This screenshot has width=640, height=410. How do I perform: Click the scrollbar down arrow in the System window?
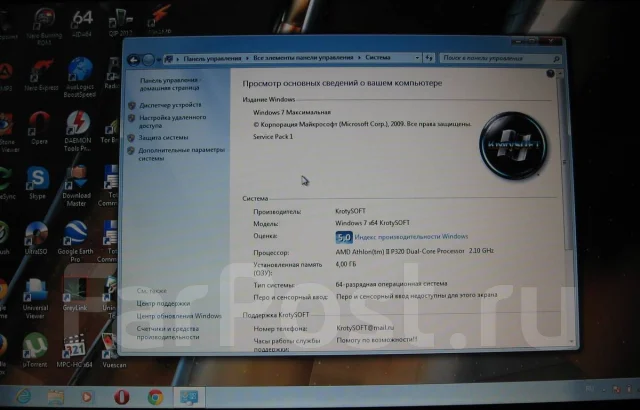(x=571, y=342)
